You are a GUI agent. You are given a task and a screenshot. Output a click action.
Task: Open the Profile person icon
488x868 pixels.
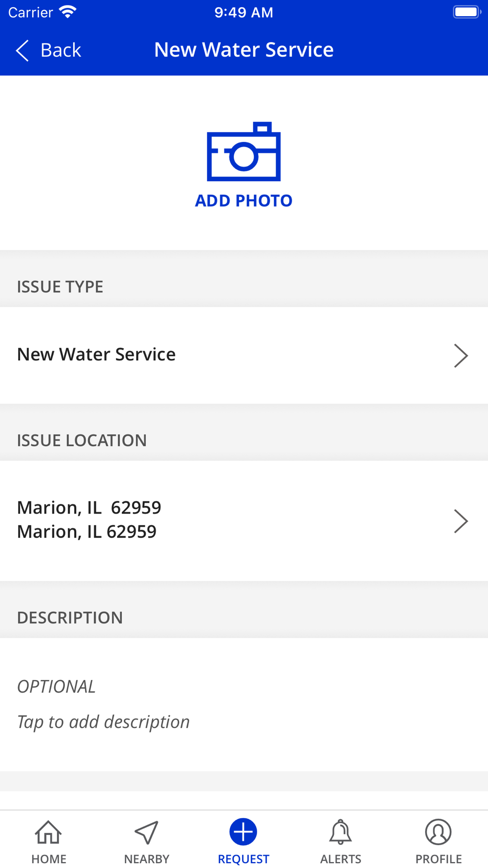coord(438,832)
